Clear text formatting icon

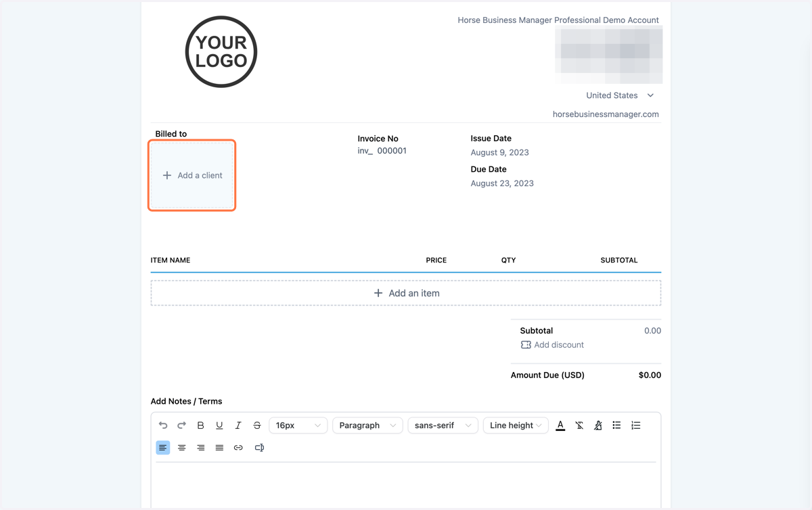click(579, 425)
